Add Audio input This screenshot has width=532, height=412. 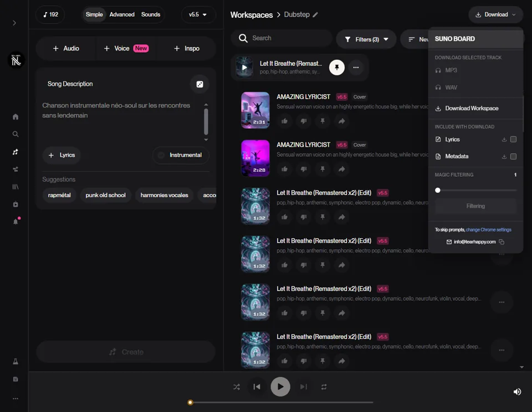pyautogui.click(x=66, y=49)
